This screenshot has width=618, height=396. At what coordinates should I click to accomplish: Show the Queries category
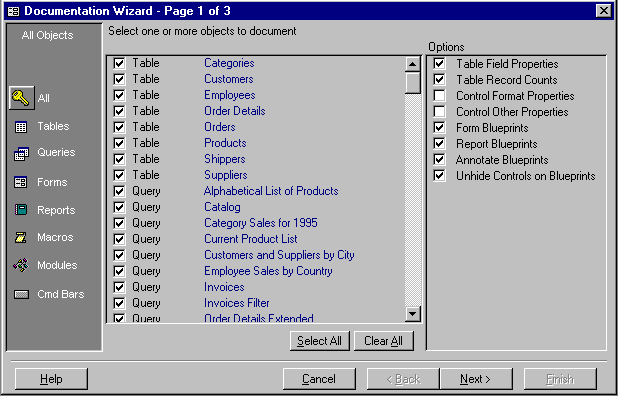56,152
